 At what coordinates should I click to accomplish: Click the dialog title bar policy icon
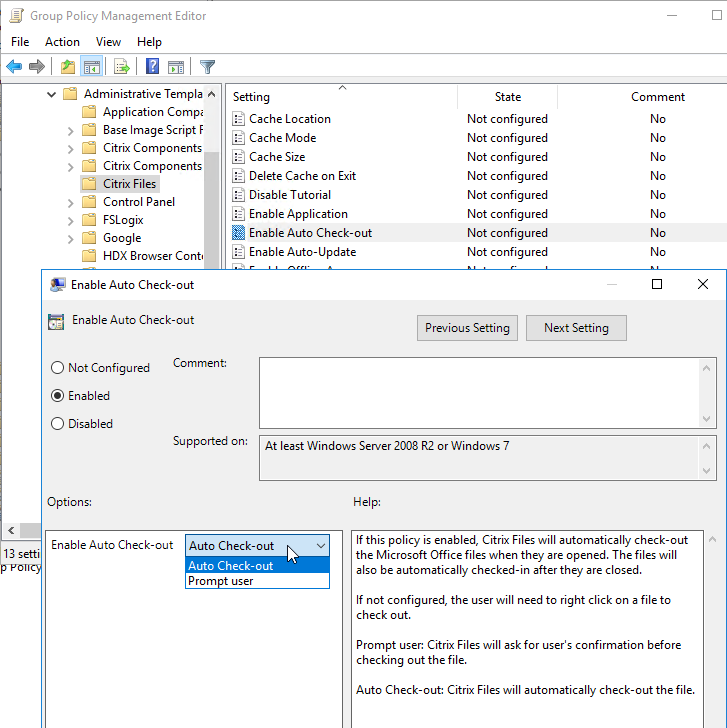click(x=58, y=285)
